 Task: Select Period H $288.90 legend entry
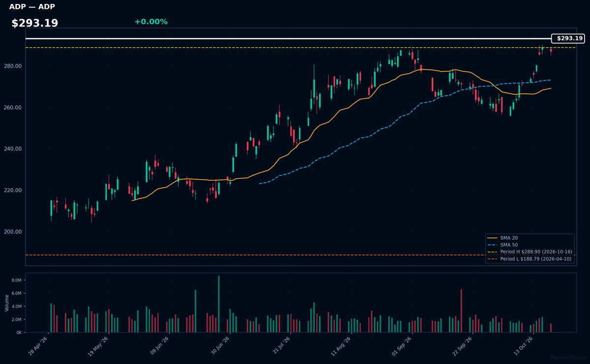pyautogui.click(x=531, y=252)
